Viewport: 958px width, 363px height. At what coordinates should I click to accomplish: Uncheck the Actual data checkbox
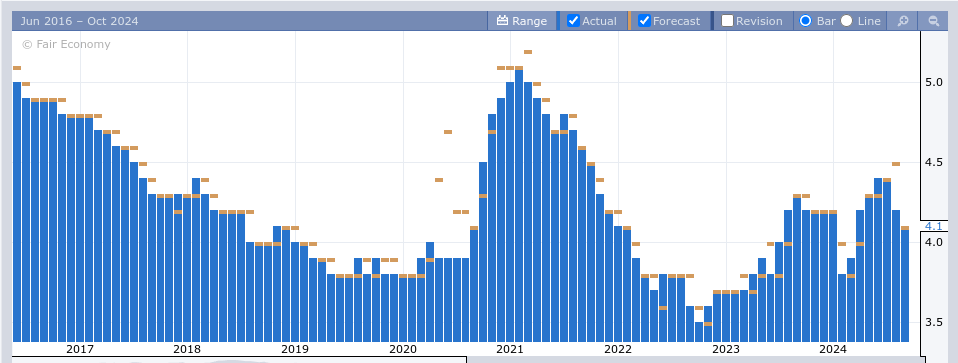point(573,21)
